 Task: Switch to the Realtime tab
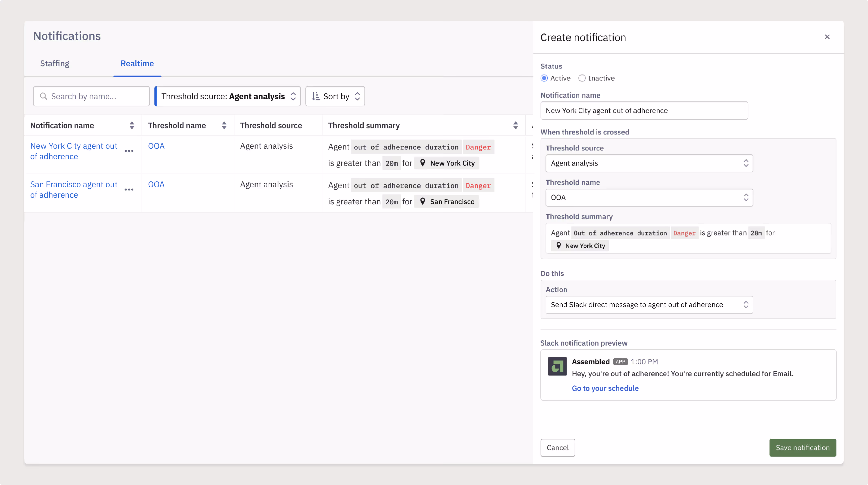[137, 63]
